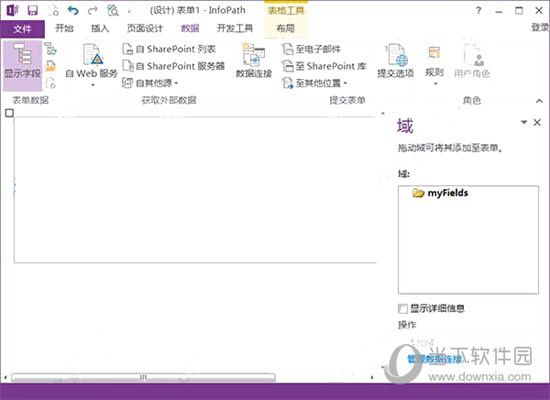Switch to the 页面设计 tab
The height and width of the screenshot is (400, 550).
[x=145, y=28]
